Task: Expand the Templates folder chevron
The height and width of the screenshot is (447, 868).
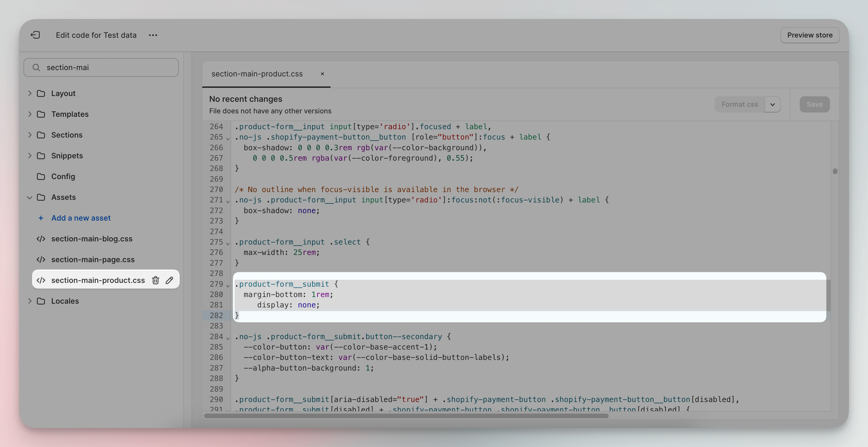Action: (x=30, y=114)
